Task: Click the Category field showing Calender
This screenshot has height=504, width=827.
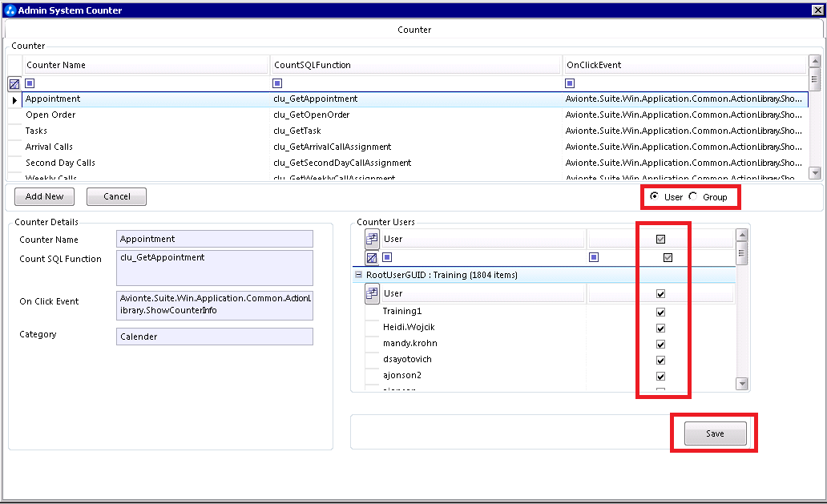Action: click(214, 336)
